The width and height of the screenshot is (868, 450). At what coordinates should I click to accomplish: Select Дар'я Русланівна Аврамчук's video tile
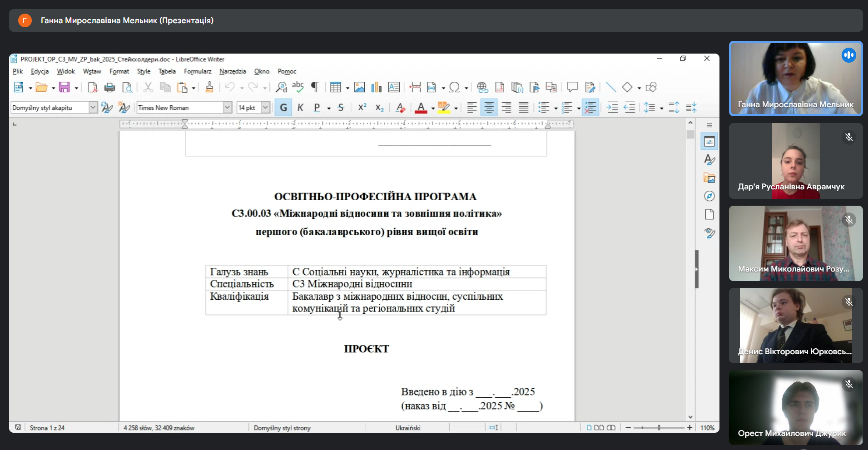[x=795, y=161]
